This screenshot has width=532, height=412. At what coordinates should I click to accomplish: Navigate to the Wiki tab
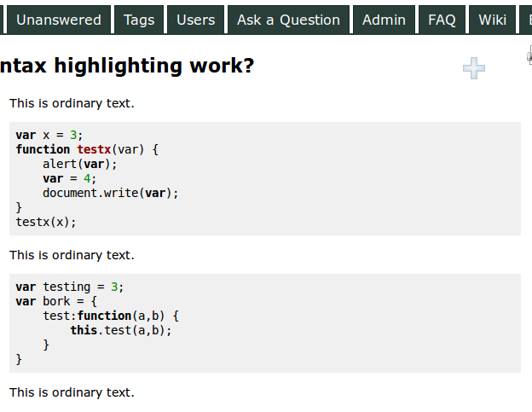coord(492,20)
